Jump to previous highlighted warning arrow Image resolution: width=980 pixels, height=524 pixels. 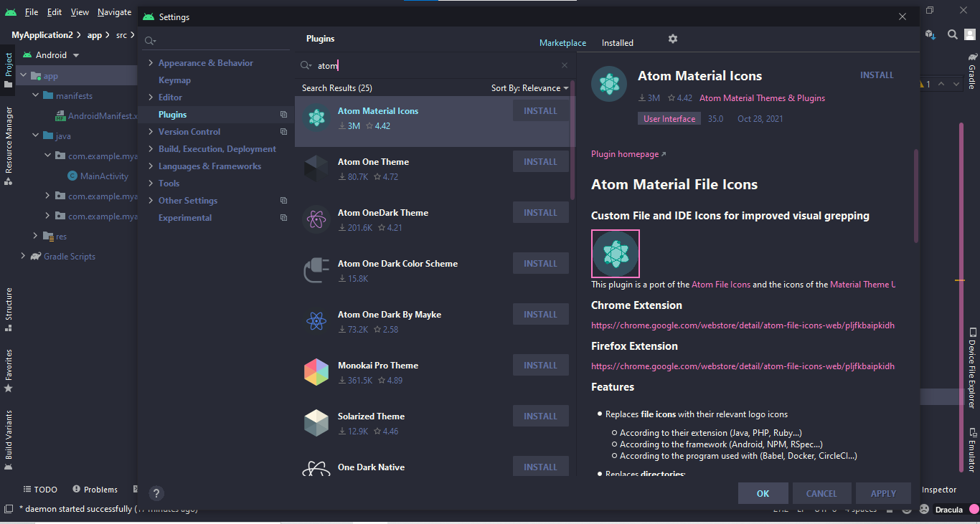coord(940,84)
